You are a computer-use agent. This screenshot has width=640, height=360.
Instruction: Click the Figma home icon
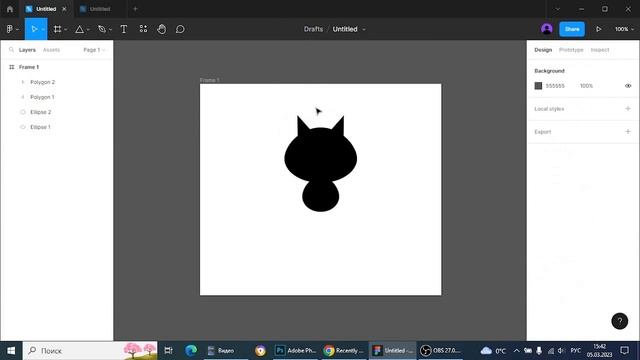(x=10, y=9)
